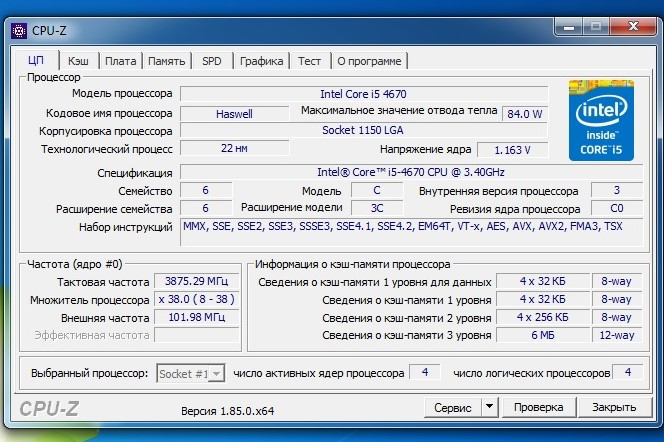Click the Семейство value 6
664x442 pixels.
206,190
